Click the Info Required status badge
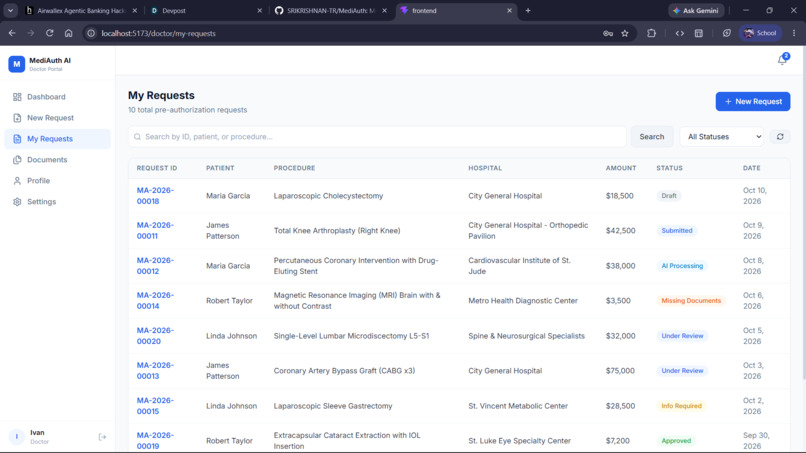Screen dimensions: 806x453 point(681,406)
